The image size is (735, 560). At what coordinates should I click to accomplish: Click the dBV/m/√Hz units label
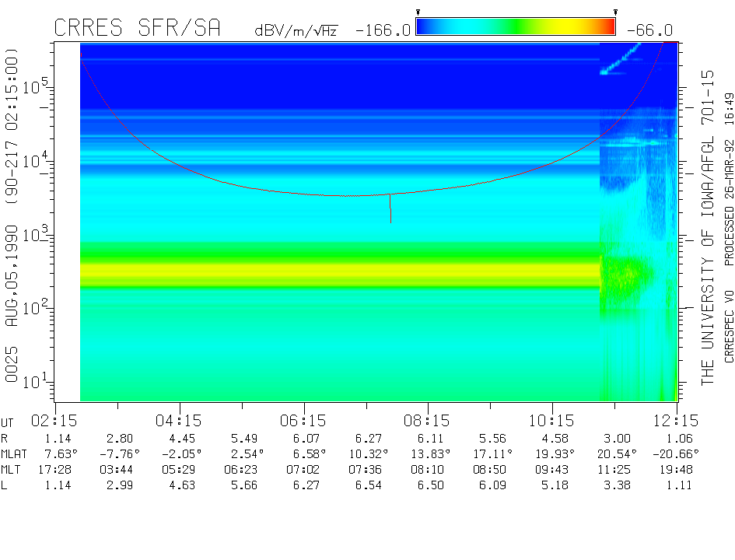pos(296,31)
